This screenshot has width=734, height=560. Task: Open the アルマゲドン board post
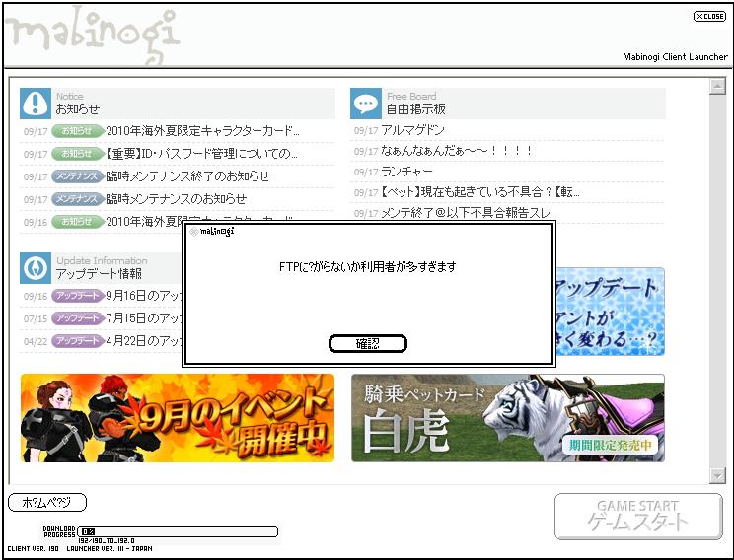tap(412, 130)
